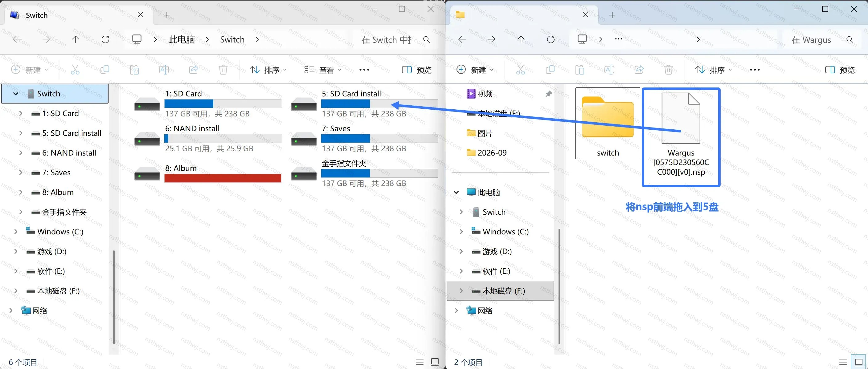Select the Wargus nsp file
The image size is (868, 369).
point(681,137)
